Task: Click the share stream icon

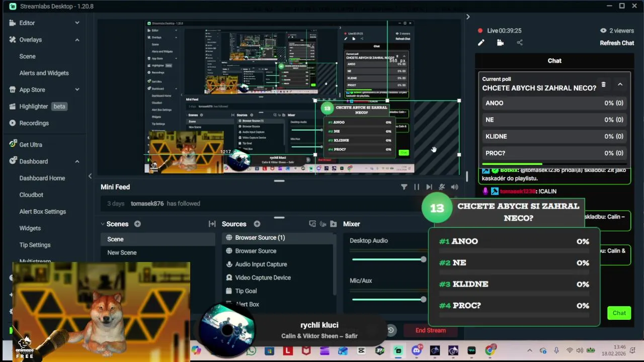Action: pyautogui.click(x=520, y=43)
